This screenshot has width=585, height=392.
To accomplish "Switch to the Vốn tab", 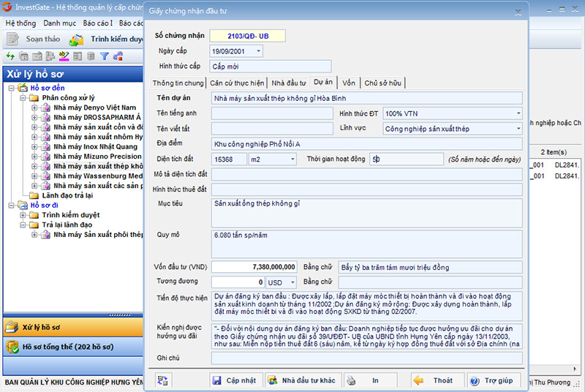I will (349, 83).
